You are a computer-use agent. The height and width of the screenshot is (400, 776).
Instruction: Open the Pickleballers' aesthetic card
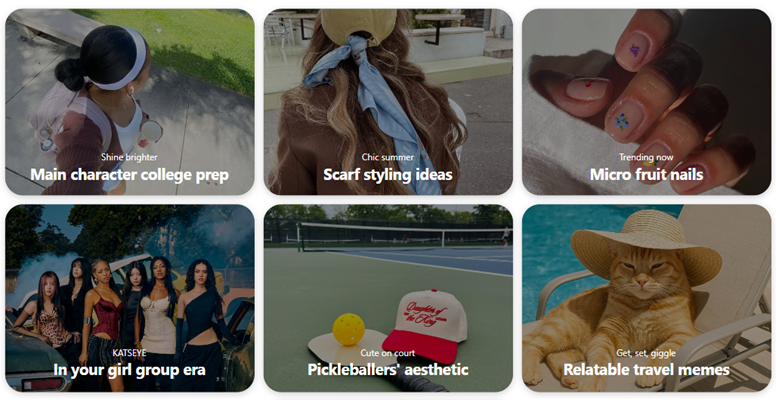[388, 298]
